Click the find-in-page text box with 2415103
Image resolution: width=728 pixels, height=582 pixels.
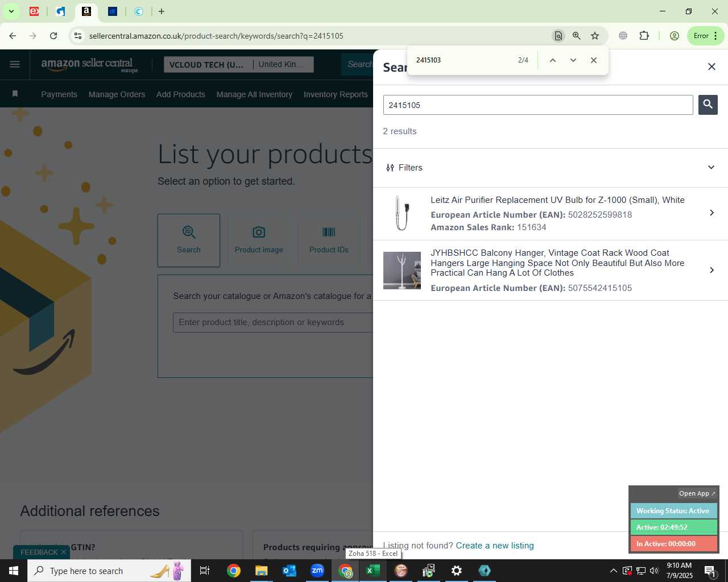pyautogui.click(x=461, y=60)
